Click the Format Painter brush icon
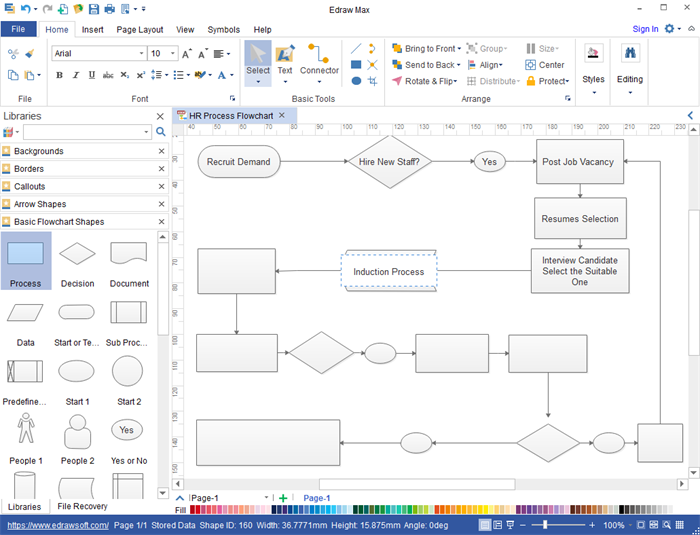Image resolution: width=700 pixels, height=535 pixels. pyautogui.click(x=29, y=53)
